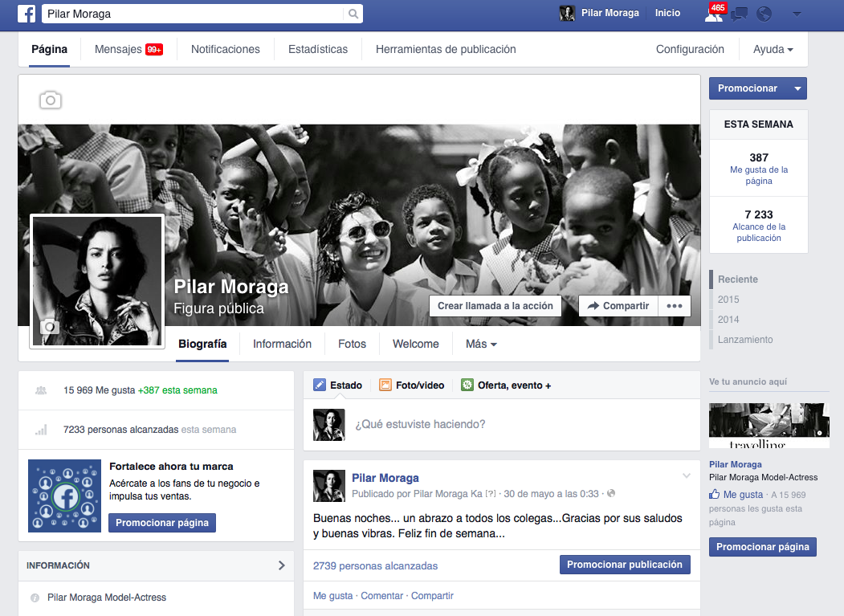Open the Estadísticas tab
Image resolution: width=844 pixels, height=616 pixels.
coord(318,50)
